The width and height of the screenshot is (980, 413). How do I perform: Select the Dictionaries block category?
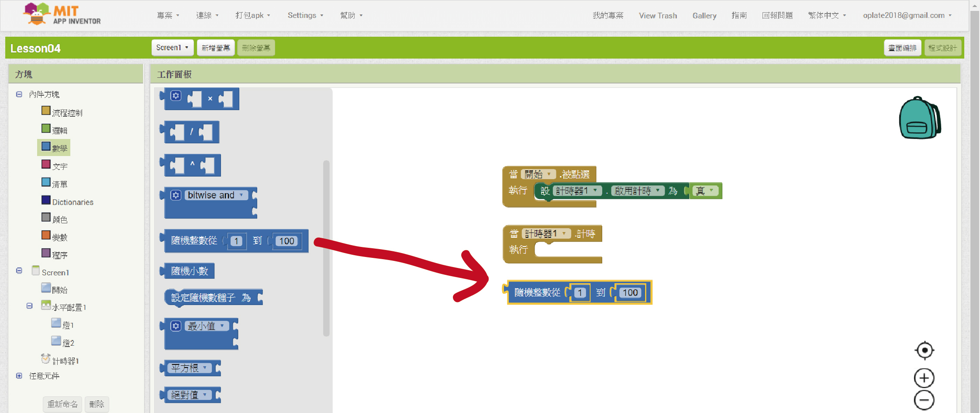tap(68, 201)
